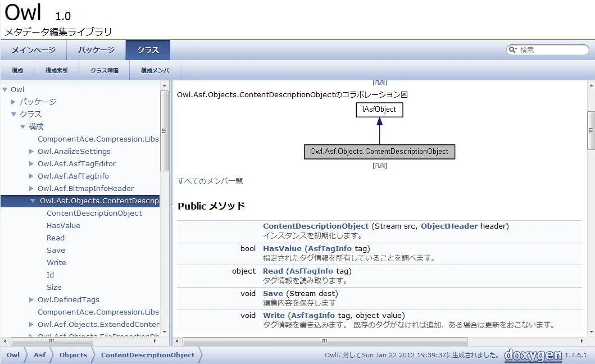Collapse the Owl tree root node
The width and height of the screenshot is (595, 364).
6,89
